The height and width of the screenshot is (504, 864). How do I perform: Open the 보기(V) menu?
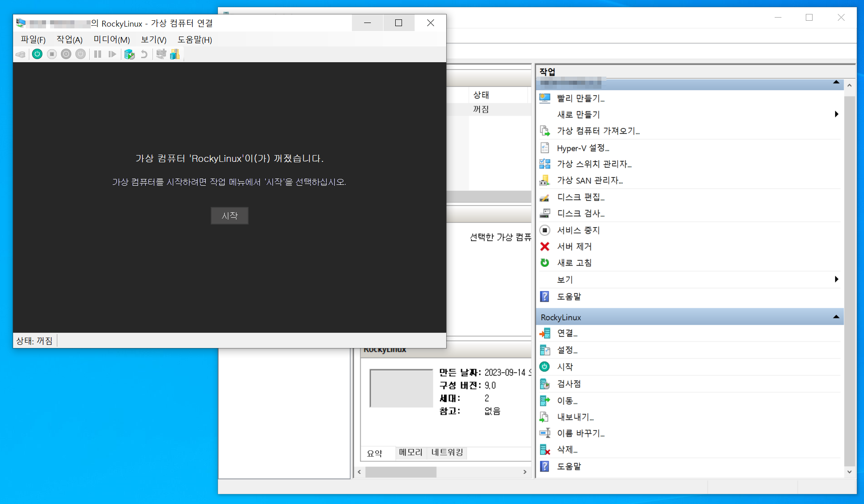point(154,40)
